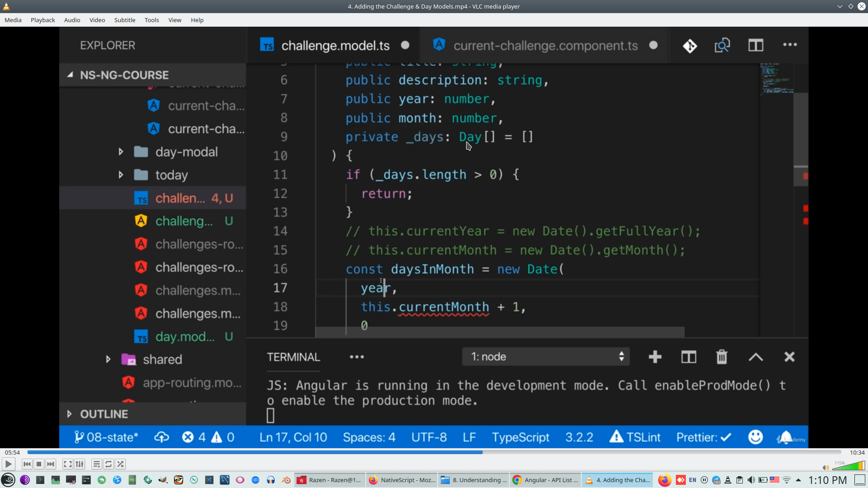Open the Tools menu
Viewport: 868px width, 488px height.
(151, 20)
